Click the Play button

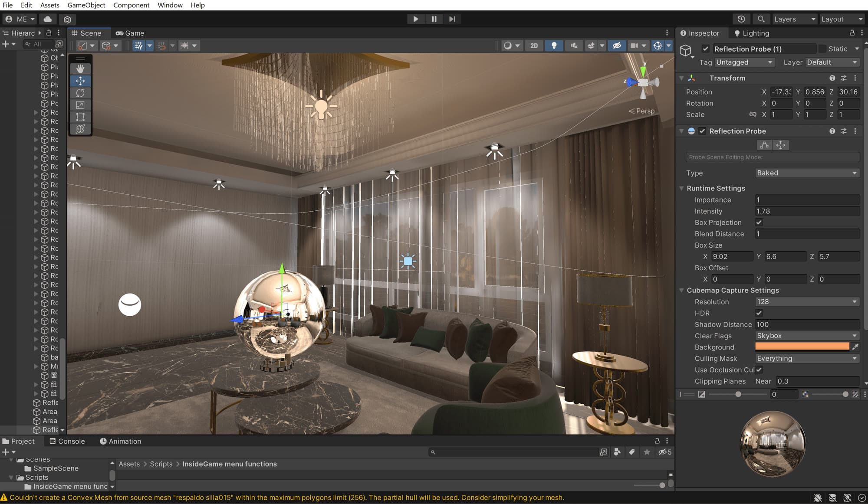point(416,19)
